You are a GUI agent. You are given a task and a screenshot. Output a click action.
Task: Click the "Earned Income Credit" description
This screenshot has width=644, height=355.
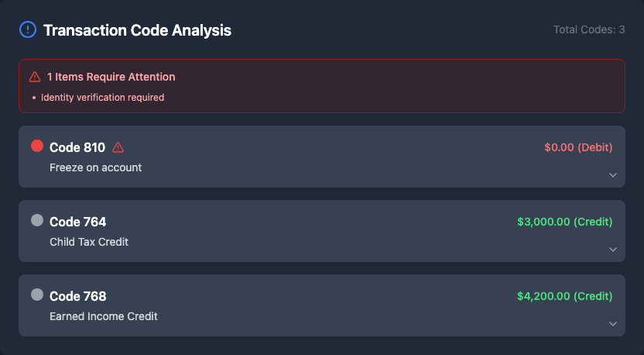[104, 316]
